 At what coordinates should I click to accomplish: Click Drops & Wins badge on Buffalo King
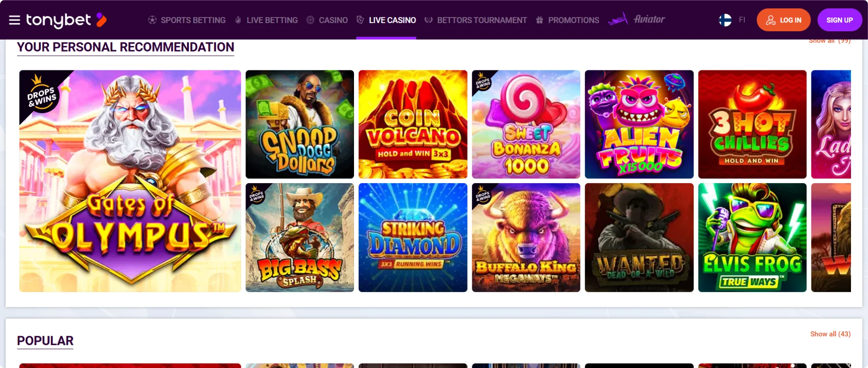coord(483,195)
